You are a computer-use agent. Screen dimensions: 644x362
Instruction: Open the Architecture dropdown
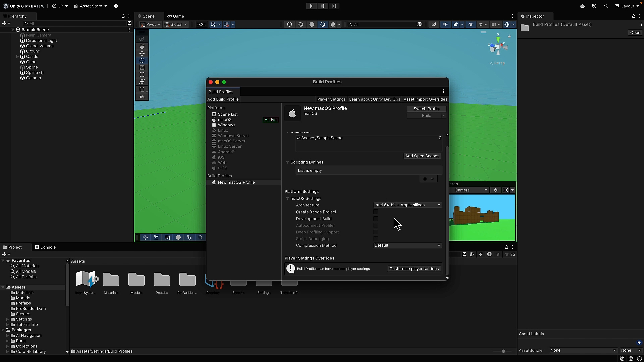tap(407, 205)
